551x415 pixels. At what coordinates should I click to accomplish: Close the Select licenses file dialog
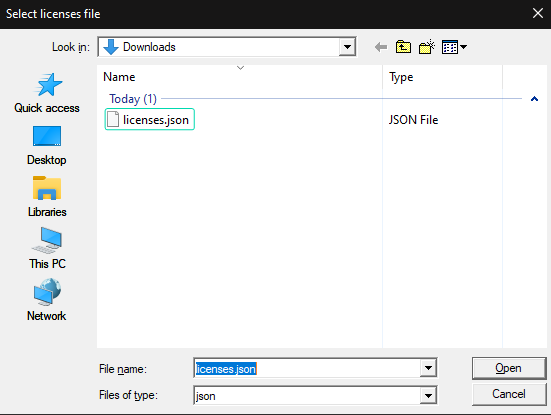[537, 13]
